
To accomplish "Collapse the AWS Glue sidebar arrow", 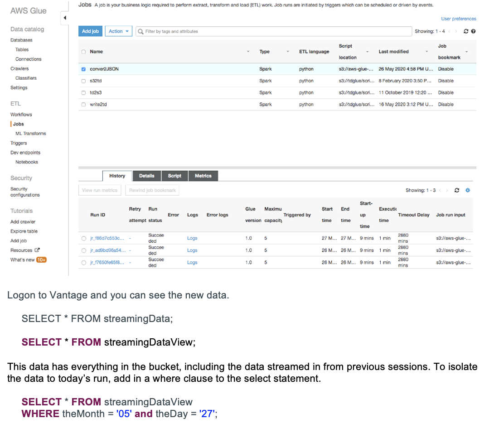I will click(65, 18).
